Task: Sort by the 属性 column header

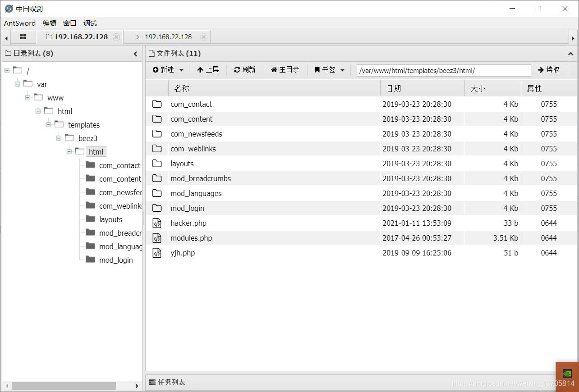Action: click(549, 88)
